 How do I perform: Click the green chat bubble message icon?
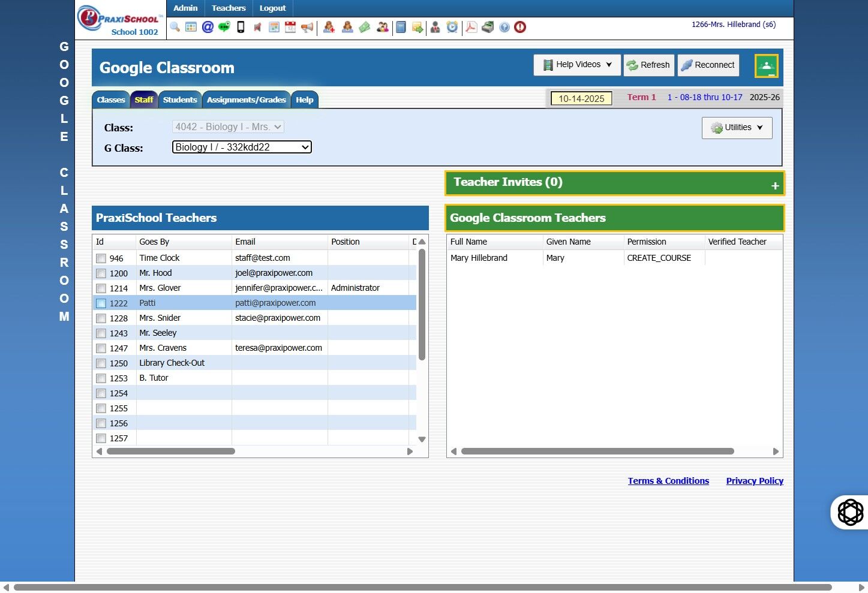pos(224,27)
